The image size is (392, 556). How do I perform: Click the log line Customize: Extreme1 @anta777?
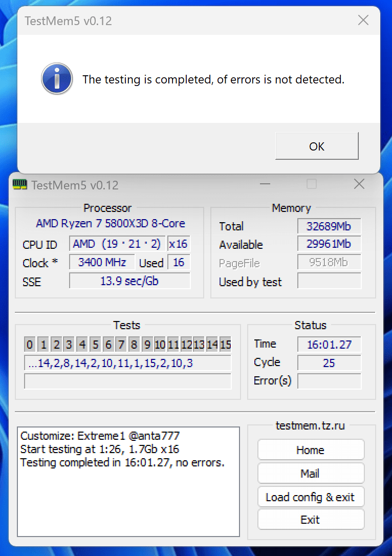(100, 436)
